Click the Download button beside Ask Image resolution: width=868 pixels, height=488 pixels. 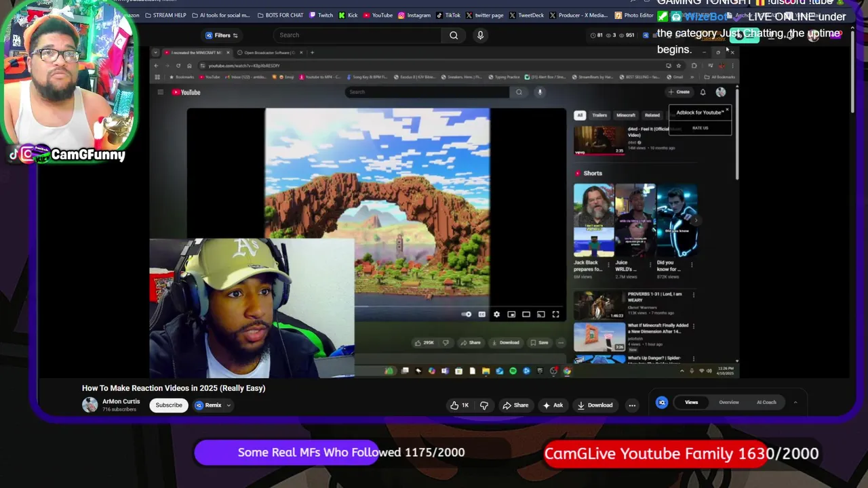coord(595,405)
